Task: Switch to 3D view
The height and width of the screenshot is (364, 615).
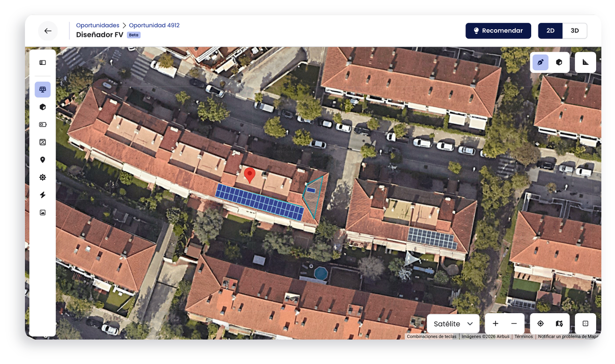Action: [x=575, y=31]
